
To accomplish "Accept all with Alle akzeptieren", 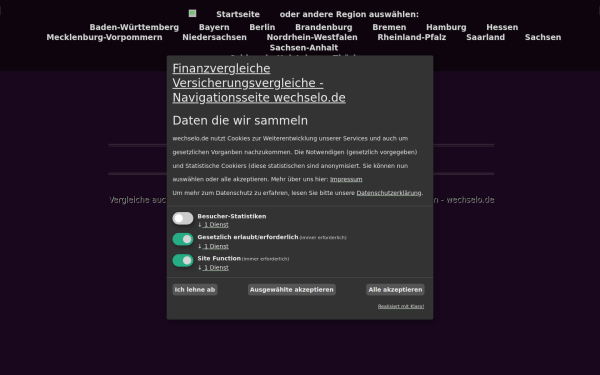I will 395,290.
